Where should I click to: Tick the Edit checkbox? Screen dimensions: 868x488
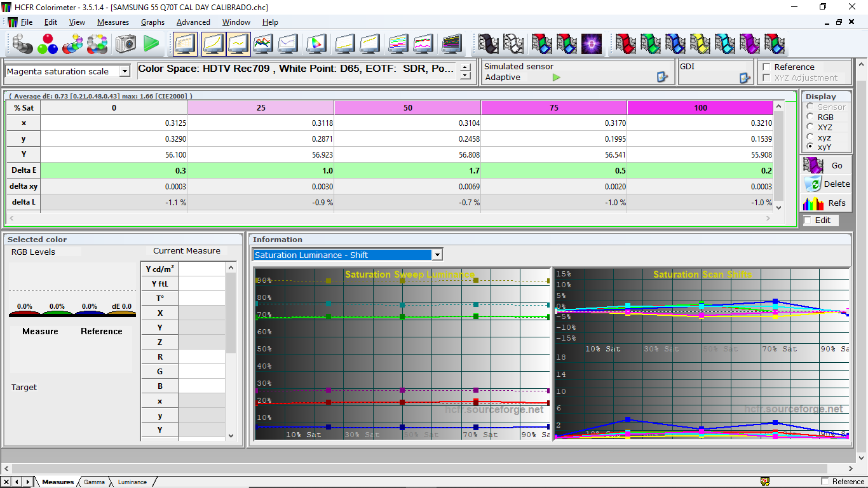coord(807,220)
